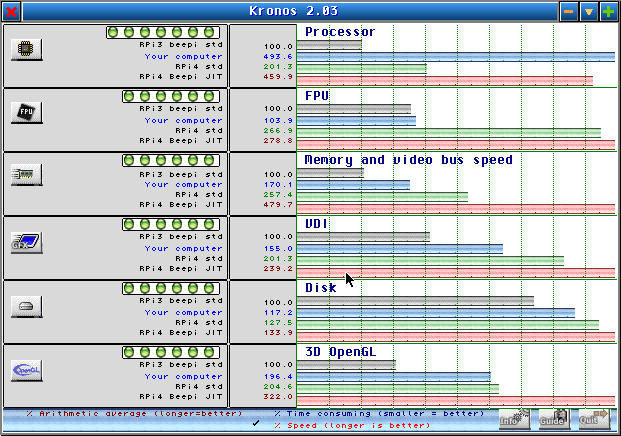Open the Info button with gears
The width and height of the screenshot is (621, 436).
pos(514,419)
